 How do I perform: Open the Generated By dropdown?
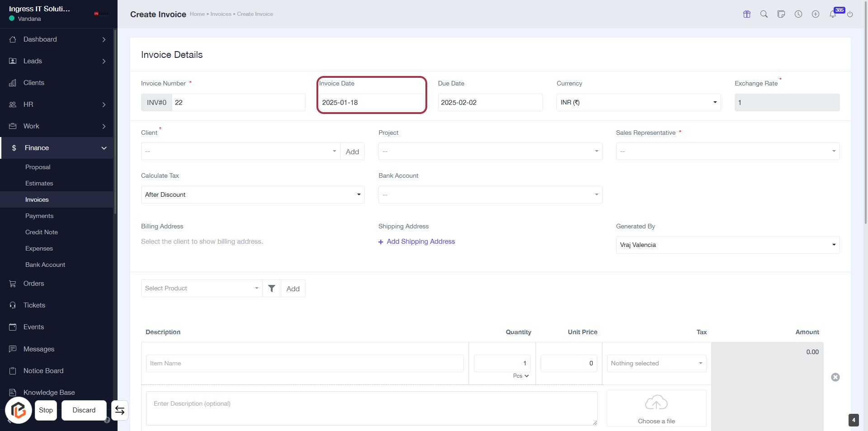(727, 245)
